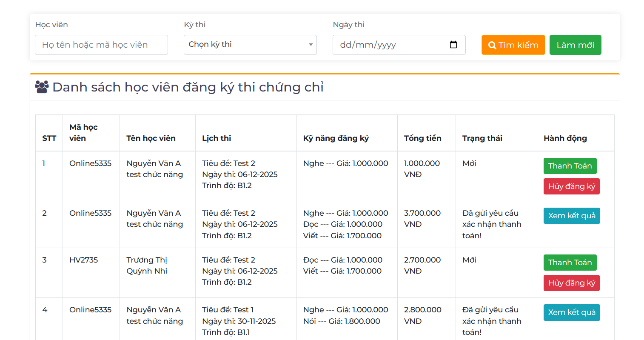The width and height of the screenshot is (644, 340).
Task: Click the Kỳ thi dropdown arrow
Action: 311,45
